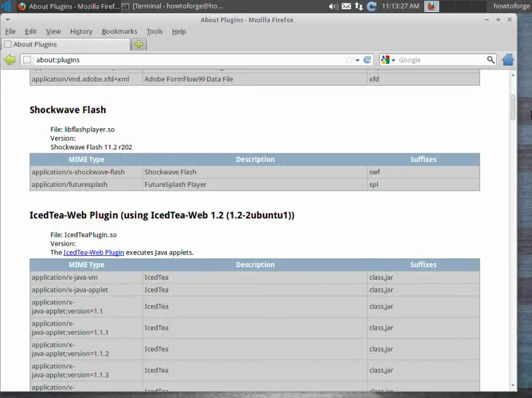
Task: Open the window menu arrow in title bar
Action: 7,20
